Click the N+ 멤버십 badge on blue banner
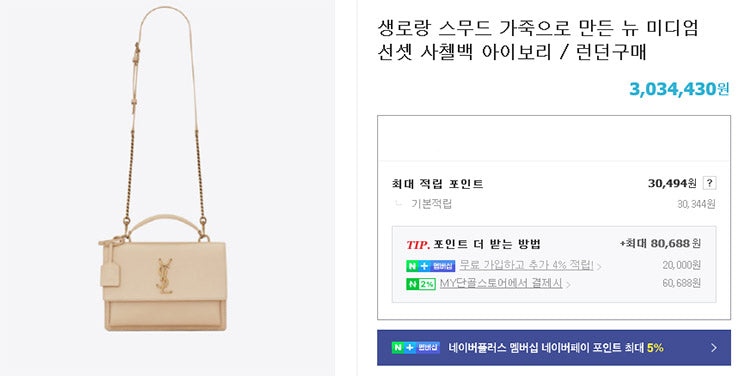This screenshot has width=750, height=376. (x=415, y=347)
